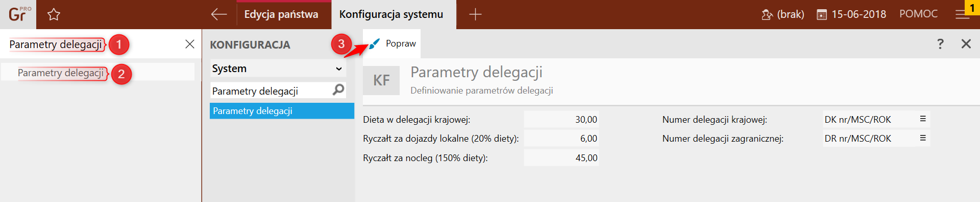Switch to the Edycja państwa tab
The width and height of the screenshot is (980, 202).
coord(281,14)
